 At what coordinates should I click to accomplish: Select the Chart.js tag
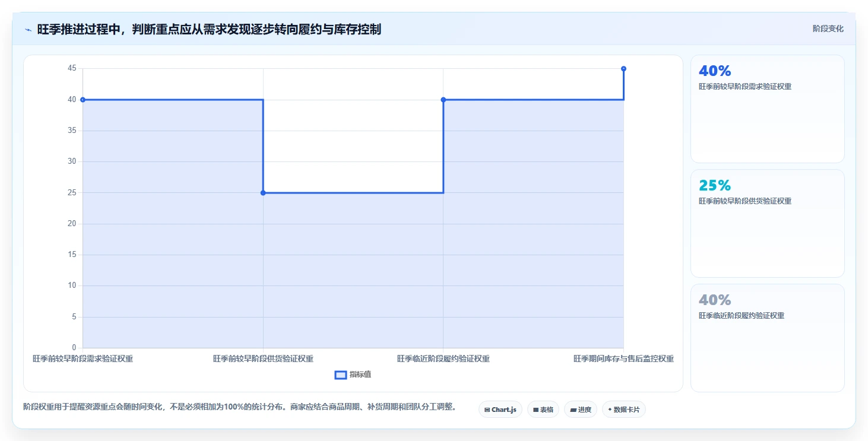(x=500, y=410)
